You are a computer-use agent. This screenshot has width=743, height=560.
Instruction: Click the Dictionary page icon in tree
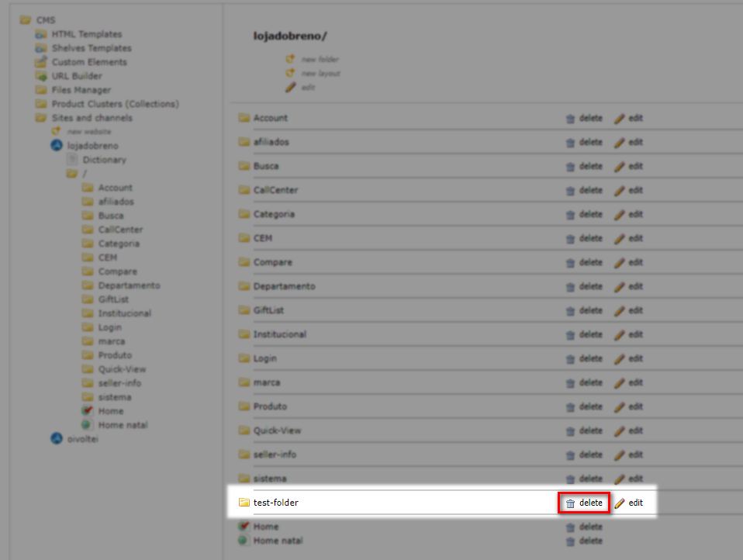[x=72, y=160]
